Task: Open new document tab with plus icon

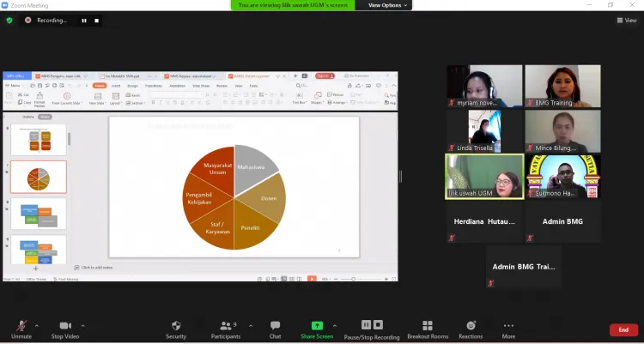Action: pyautogui.click(x=295, y=76)
